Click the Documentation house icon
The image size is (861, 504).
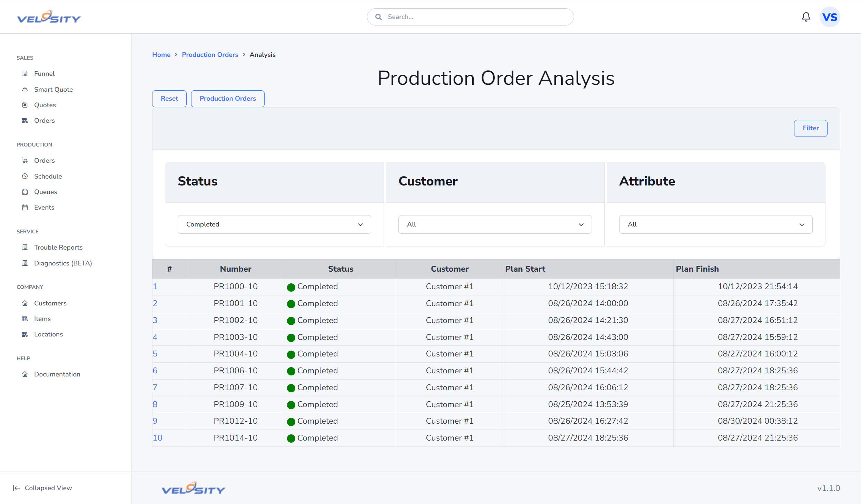tap(25, 374)
